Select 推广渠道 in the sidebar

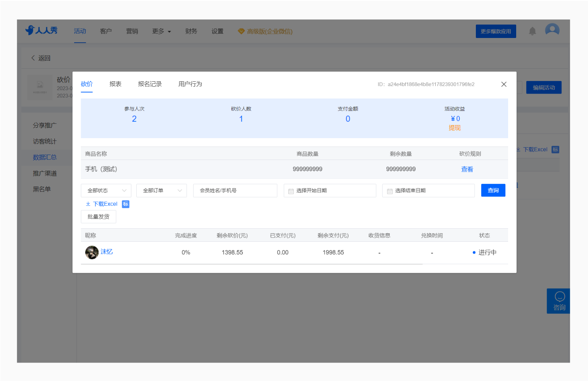point(45,173)
